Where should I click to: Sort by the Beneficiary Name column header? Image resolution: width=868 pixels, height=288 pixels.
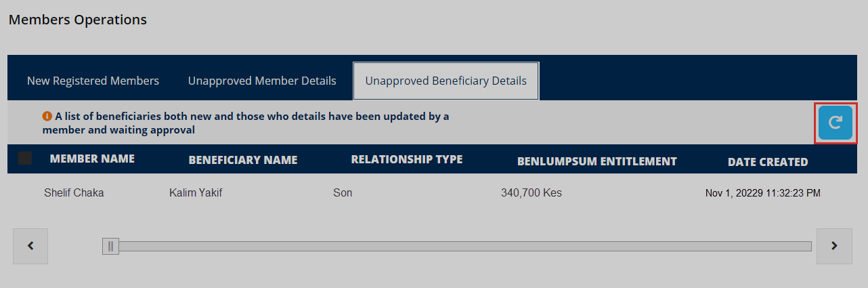click(x=243, y=160)
